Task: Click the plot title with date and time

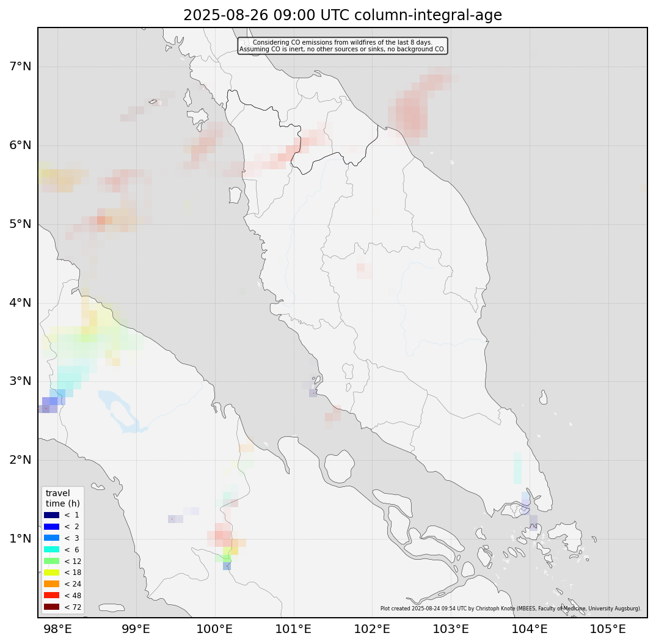Action: (x=342, y=16)
